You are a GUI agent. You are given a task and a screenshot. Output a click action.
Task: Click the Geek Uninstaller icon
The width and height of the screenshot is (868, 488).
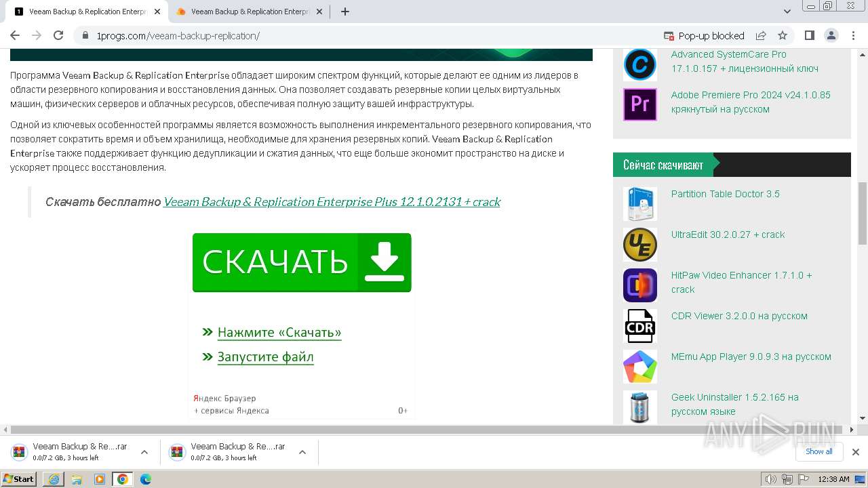click(x=639, y=407)
